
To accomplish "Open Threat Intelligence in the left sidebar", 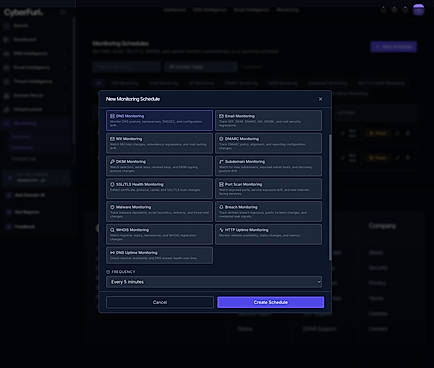I will pyautogui.click(x=33, y=81).
